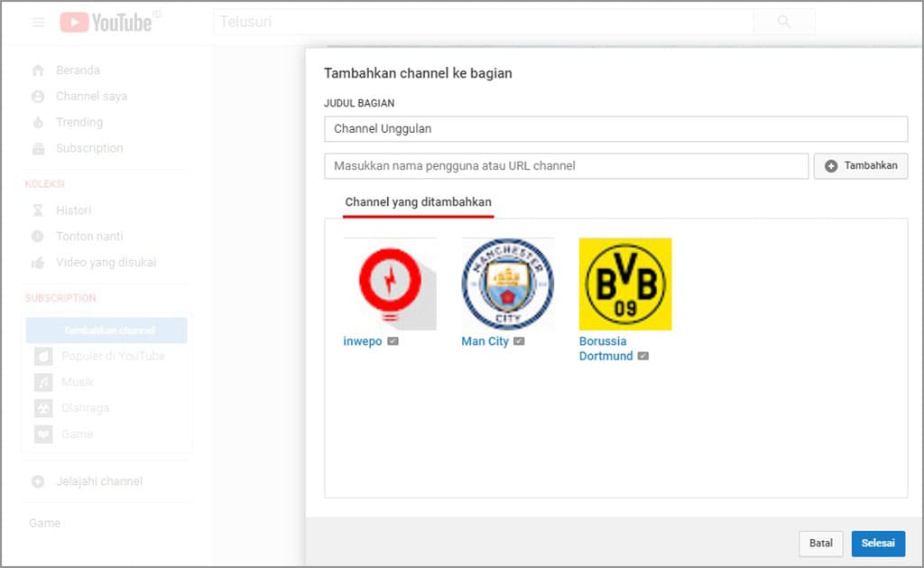Open Histori in the sidebar

[x=74, y=210]
